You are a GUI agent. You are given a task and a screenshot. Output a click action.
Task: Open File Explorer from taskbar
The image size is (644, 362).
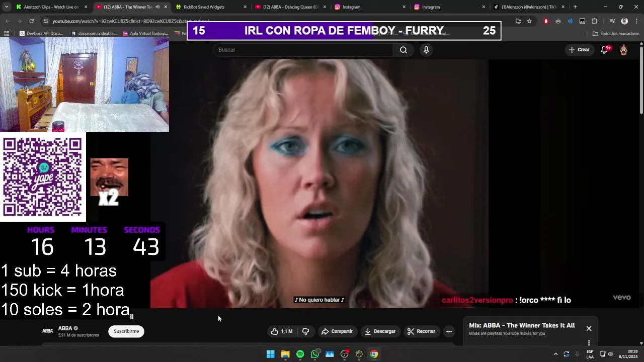[285, 354]
